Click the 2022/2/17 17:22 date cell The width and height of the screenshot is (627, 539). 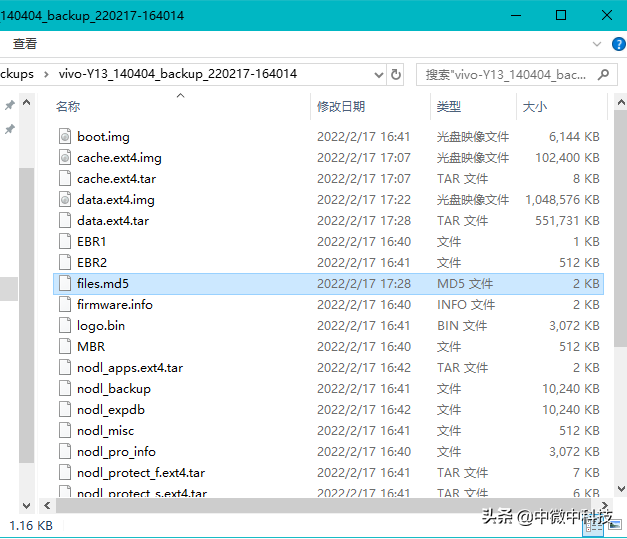point(364,200)
